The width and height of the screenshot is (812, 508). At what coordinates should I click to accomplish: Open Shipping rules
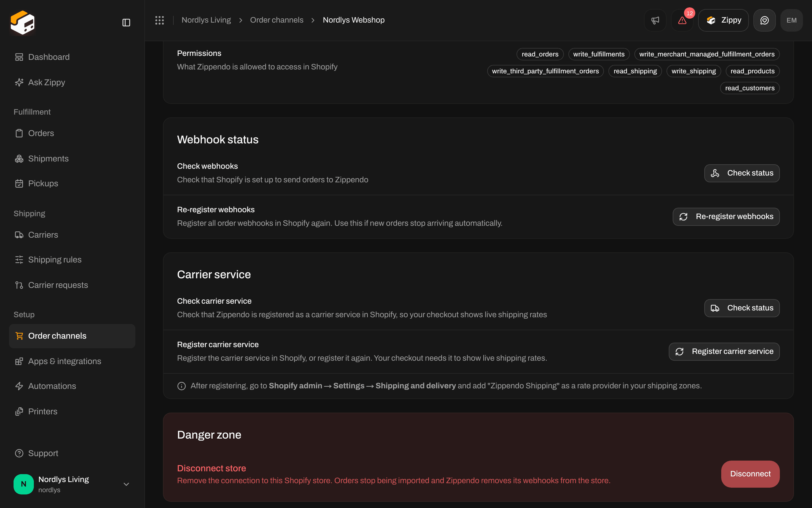tap(72, 260)
